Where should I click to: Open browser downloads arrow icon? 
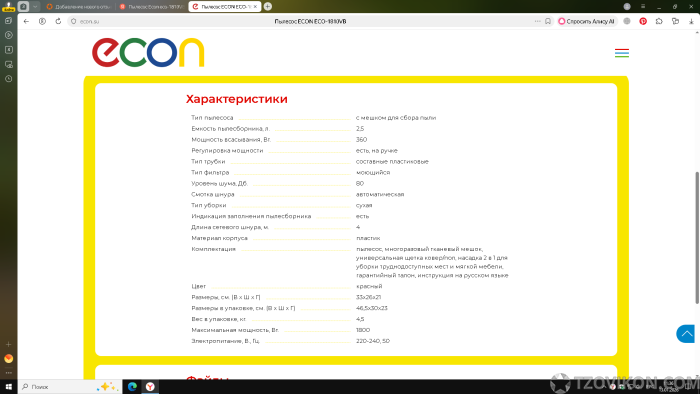tap(691, 21)
